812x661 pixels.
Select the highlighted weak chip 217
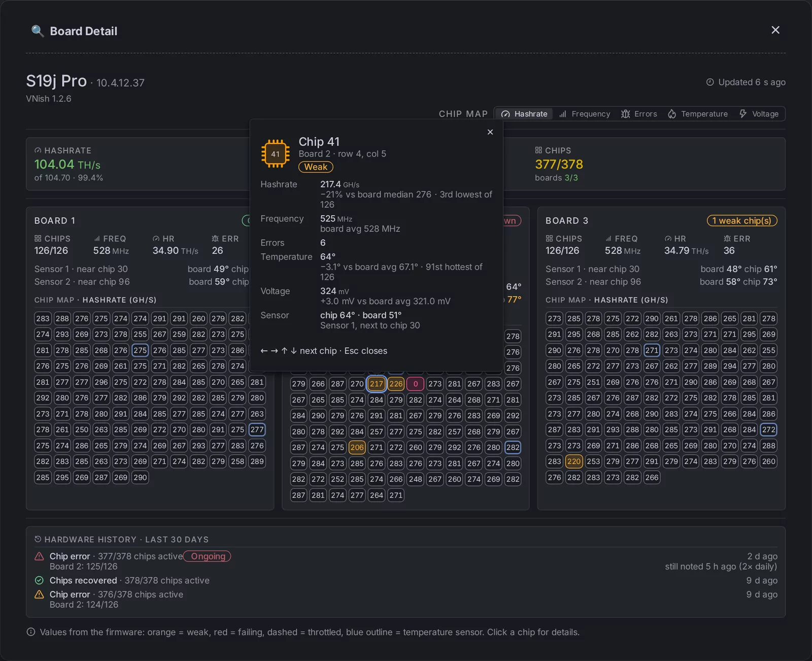point(376,384)
